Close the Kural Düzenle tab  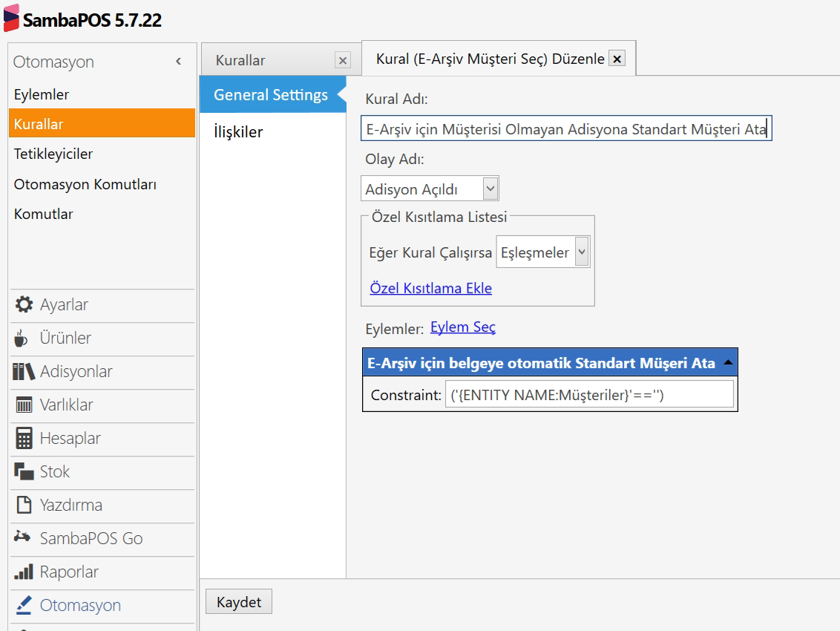click(x=617, y=59)
